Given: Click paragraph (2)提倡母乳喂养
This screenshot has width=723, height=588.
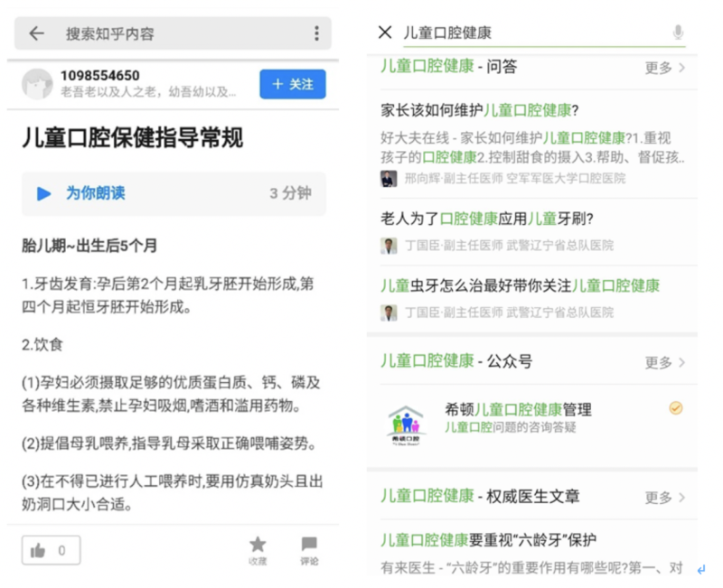Looking at the screenshot, I should pos(170,443).
